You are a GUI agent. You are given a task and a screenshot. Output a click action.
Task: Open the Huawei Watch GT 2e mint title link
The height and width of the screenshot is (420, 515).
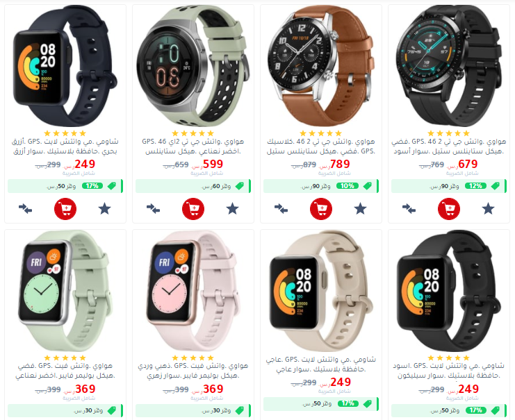(x=193, y=146)
